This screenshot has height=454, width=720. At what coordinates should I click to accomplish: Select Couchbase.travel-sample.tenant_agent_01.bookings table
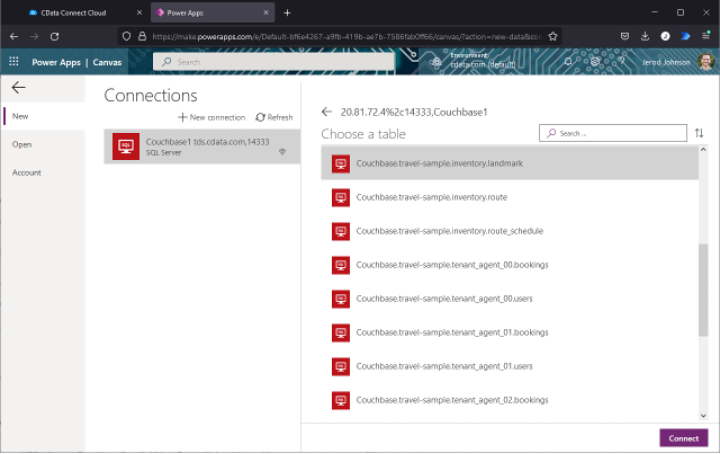click(x=510, y=332)
